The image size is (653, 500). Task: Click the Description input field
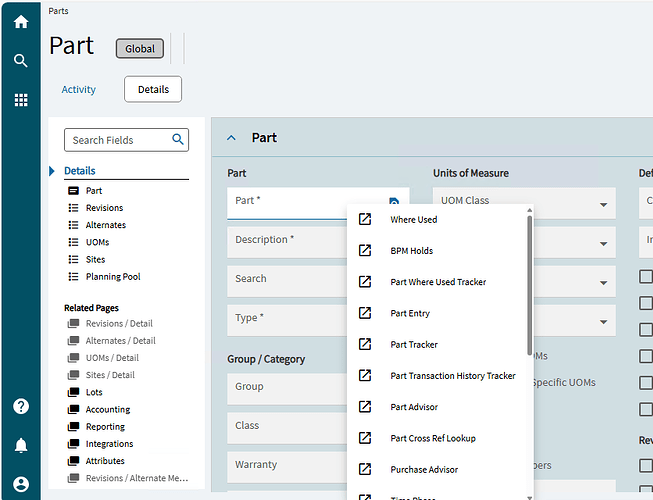287,242
